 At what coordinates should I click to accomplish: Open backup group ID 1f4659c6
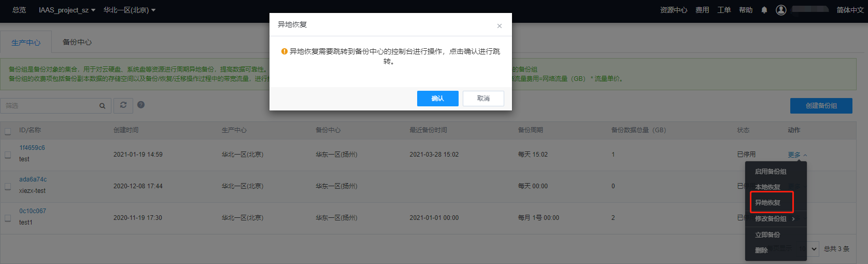coord(32,148)
